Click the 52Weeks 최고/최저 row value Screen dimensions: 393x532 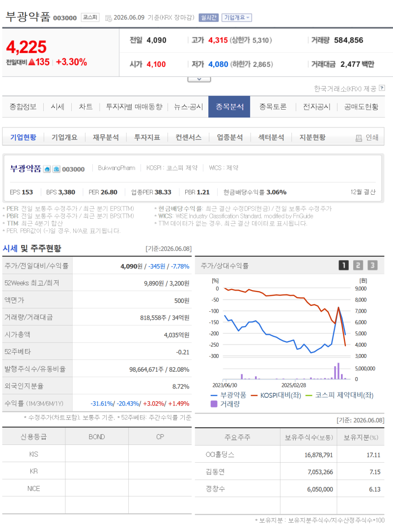tap(167, 283)
